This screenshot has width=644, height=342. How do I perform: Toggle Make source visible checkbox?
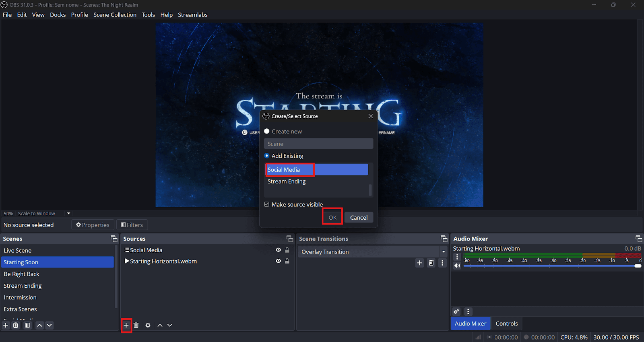coord(266,204)
